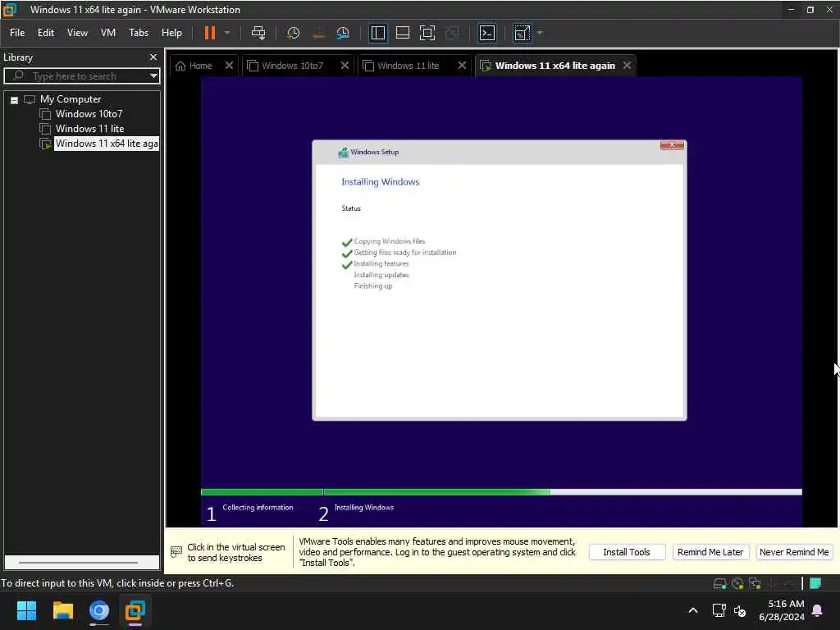
Task: Show hidden system tray icons
Action: tap(692, 610)
